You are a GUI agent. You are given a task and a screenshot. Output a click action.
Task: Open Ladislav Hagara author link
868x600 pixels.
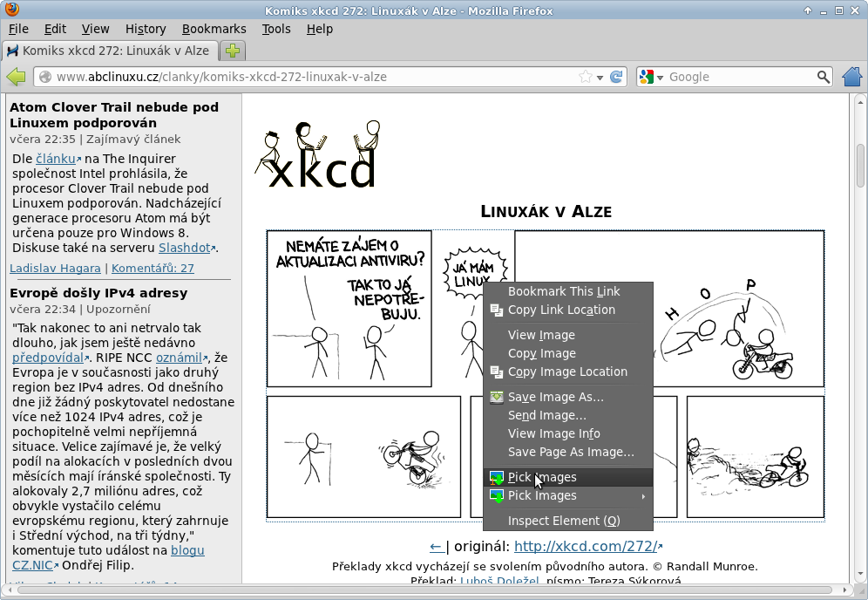pyautogui.click(x=56, y=268)
